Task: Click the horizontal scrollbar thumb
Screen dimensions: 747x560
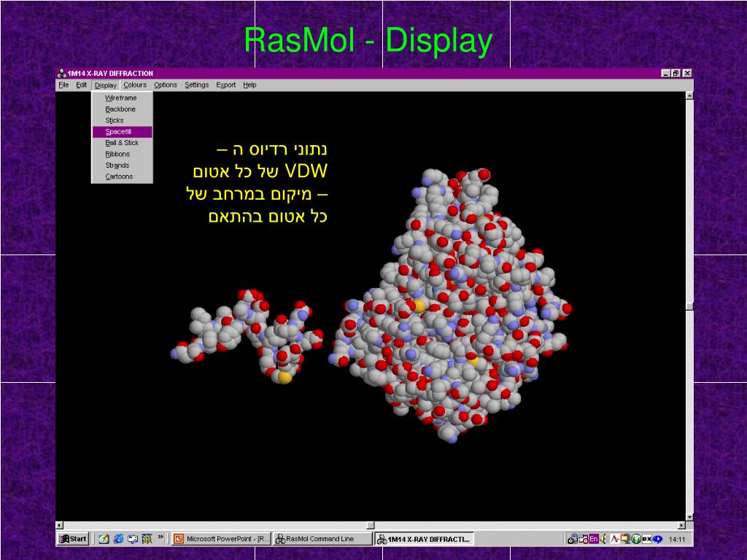Action: (x=371, y=525)
